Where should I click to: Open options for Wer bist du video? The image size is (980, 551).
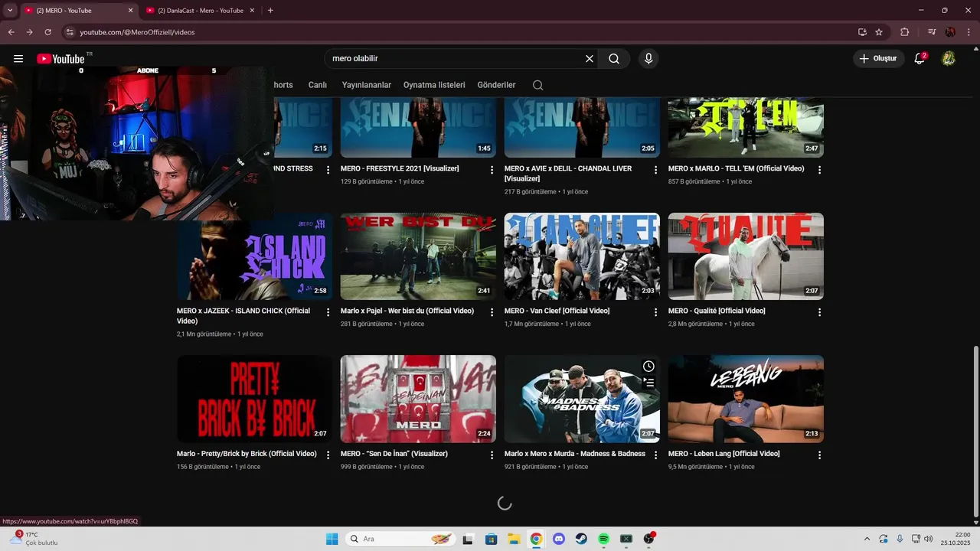492,312
